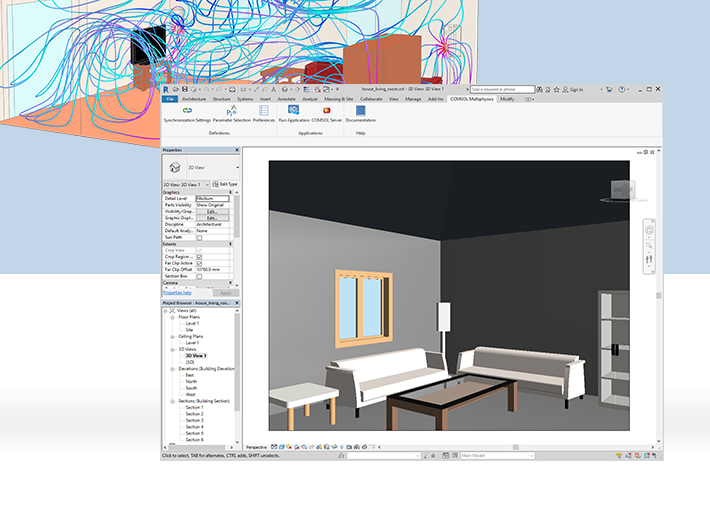Switch to the Modify ribbon tab
Image resolution: width=710 pixels, height=523 pixels.
point(507,99)
